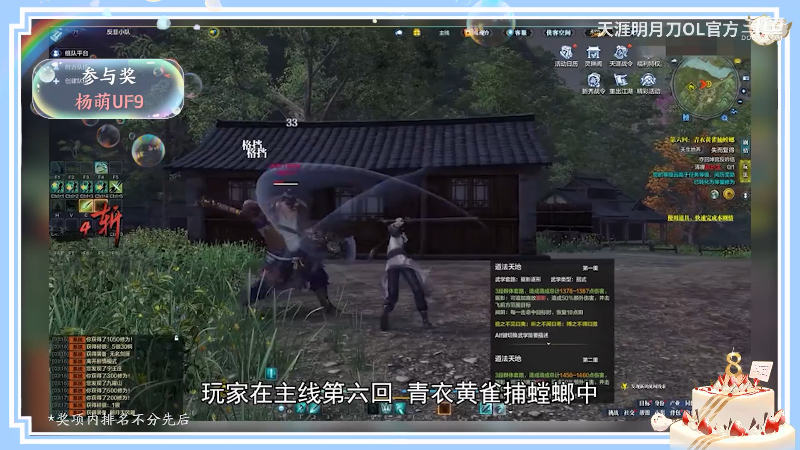800x450 pixels.
Task: Click the minus zoom icon beside minimap
Action: pyautogui.click(x=740, y=102)
